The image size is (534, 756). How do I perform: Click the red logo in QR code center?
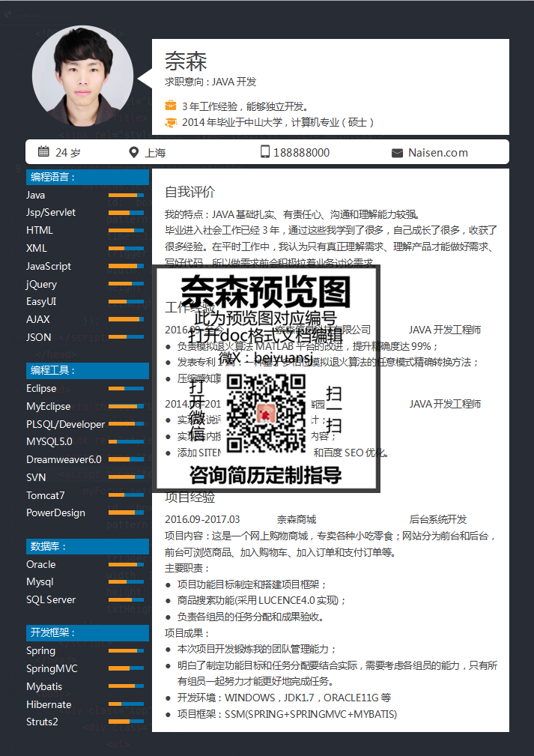pyautogui.click(x=266, y=413)
